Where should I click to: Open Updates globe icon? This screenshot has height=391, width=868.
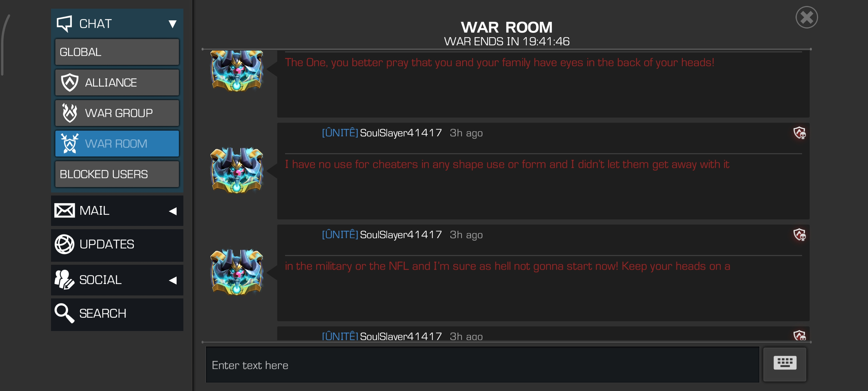point(64,244)
